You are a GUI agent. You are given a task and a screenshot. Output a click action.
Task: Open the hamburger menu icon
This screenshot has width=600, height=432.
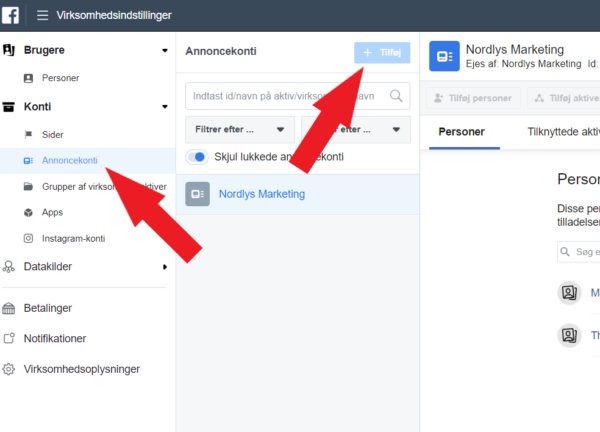42,15
